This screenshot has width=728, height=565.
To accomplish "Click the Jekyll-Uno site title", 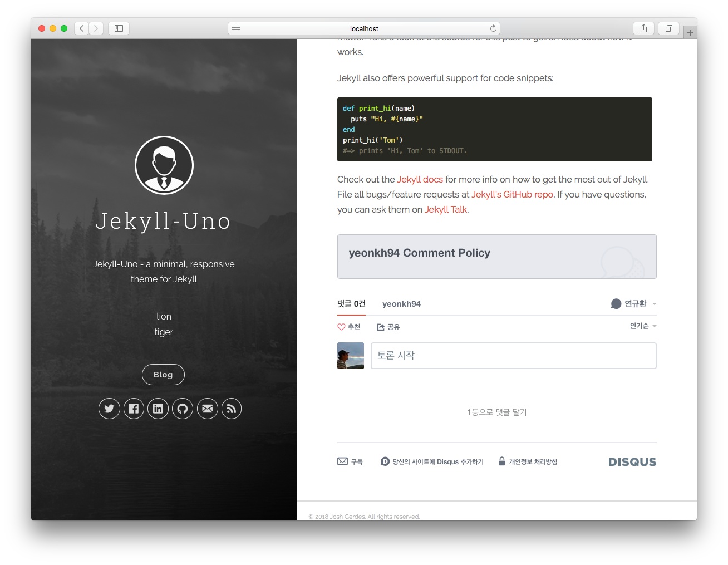I will (x=164, y=221).
